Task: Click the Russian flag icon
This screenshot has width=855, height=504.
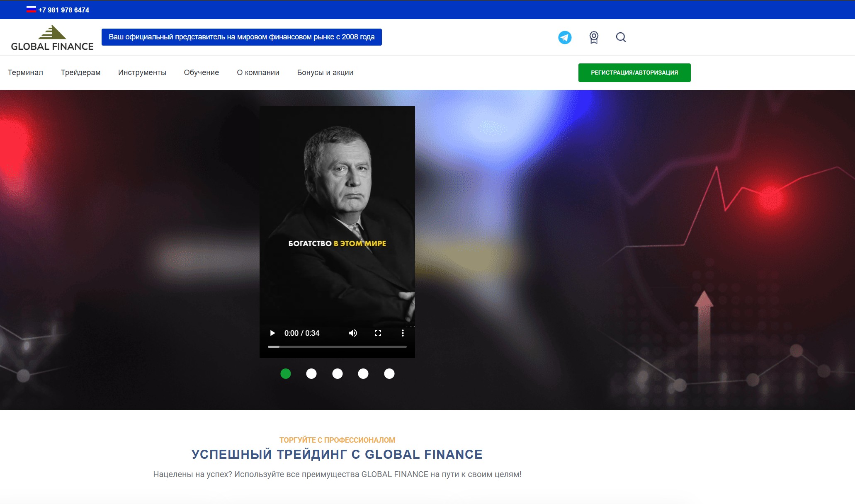Action: 31,9
